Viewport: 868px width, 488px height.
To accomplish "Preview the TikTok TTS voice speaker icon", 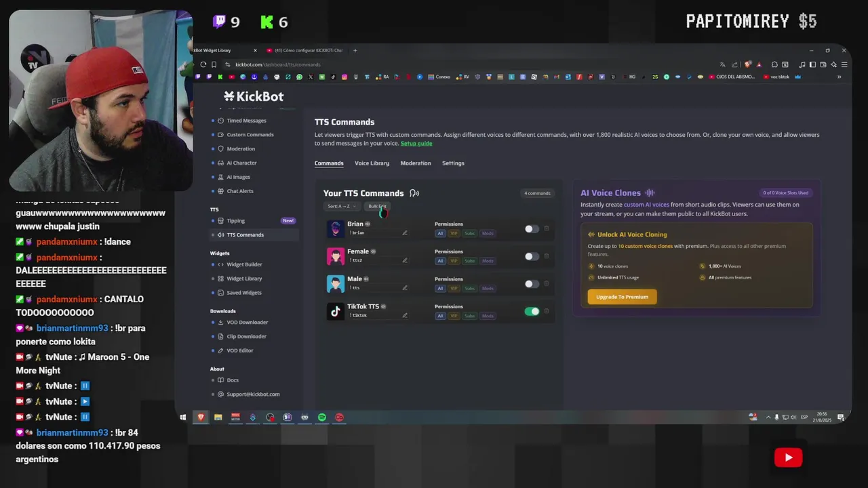I will tap(383, 307).
